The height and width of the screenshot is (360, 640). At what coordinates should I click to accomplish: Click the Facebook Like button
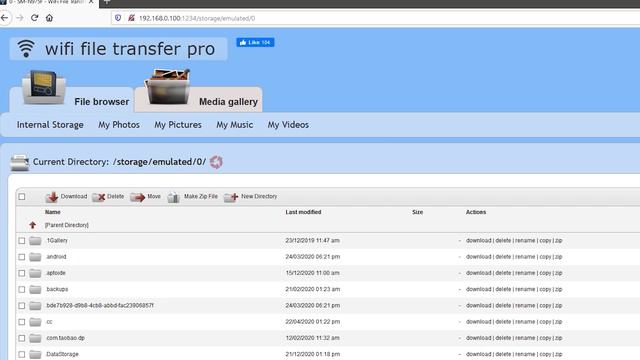(x=255, y=42)
